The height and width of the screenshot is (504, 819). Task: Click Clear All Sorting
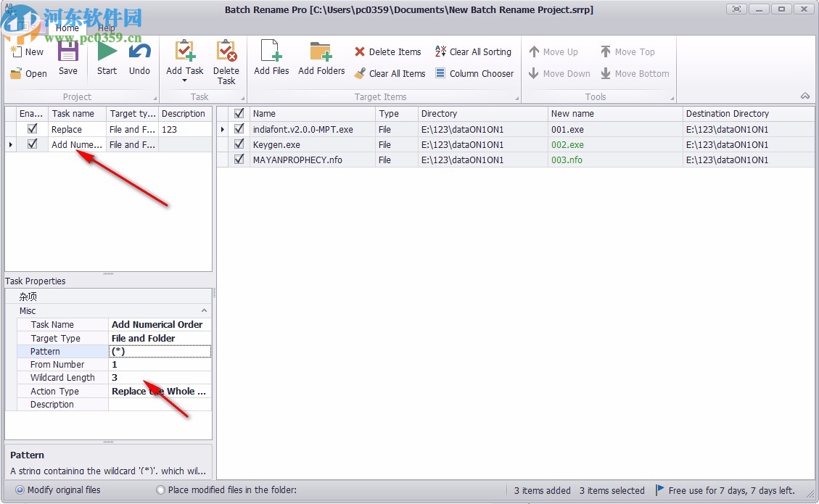point(473,51)
